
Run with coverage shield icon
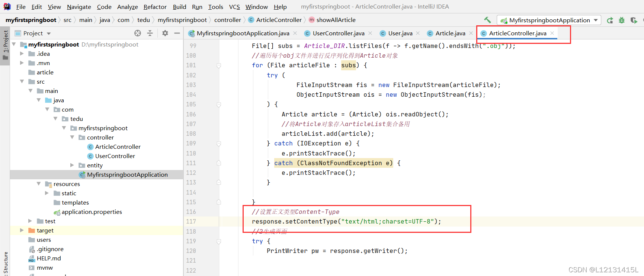click(634, 20)
